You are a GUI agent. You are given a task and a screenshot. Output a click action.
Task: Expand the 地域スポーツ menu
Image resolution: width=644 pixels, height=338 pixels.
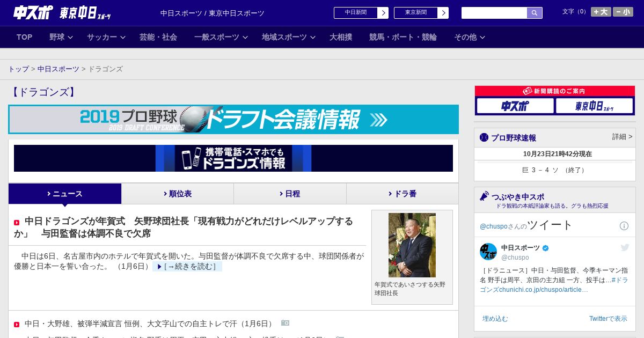[x=289, y=37]
